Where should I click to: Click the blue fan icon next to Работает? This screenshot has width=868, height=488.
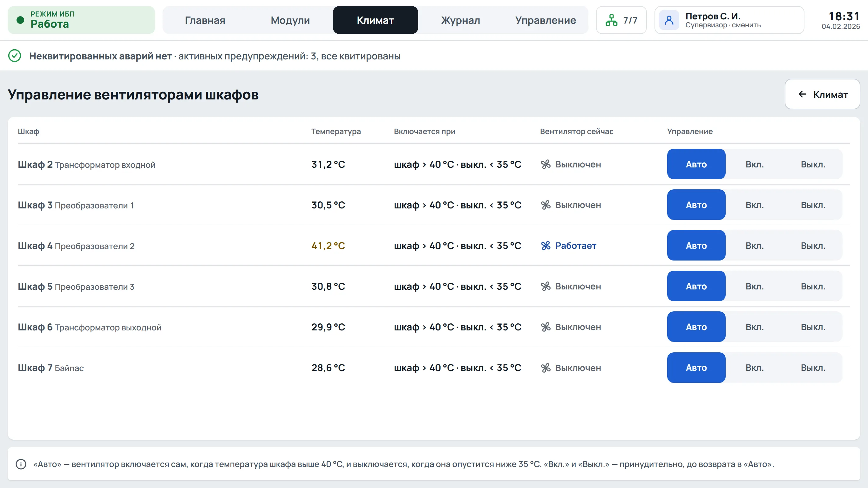[546, 246]
